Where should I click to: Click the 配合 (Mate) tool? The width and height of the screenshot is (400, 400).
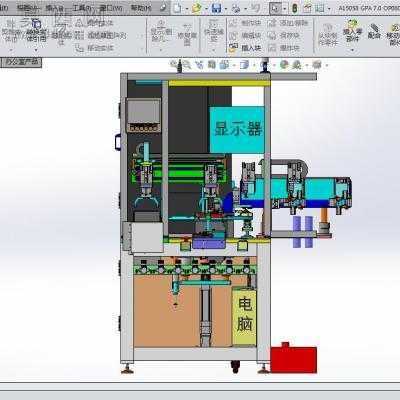tap(374, 31)
